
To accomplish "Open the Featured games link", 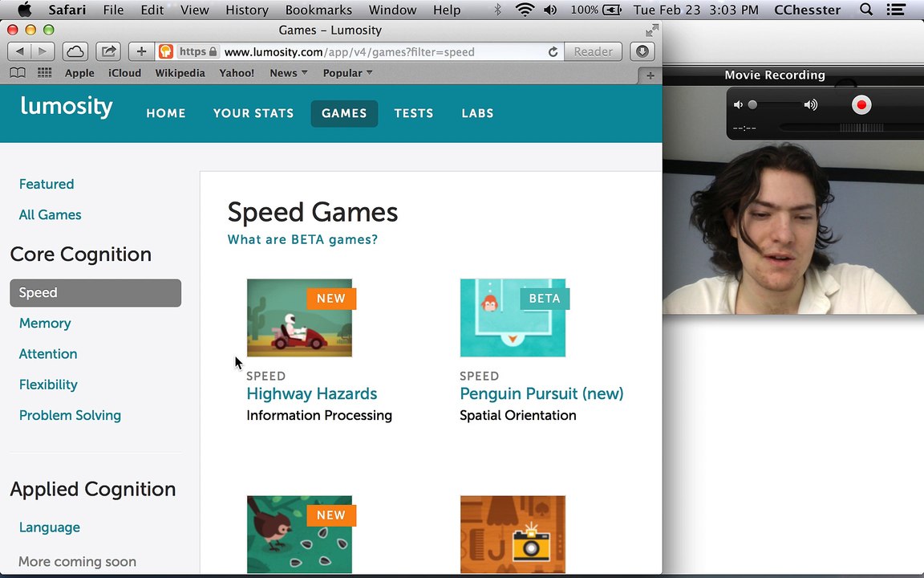I will pyautogui.click(x=47, y=184).
